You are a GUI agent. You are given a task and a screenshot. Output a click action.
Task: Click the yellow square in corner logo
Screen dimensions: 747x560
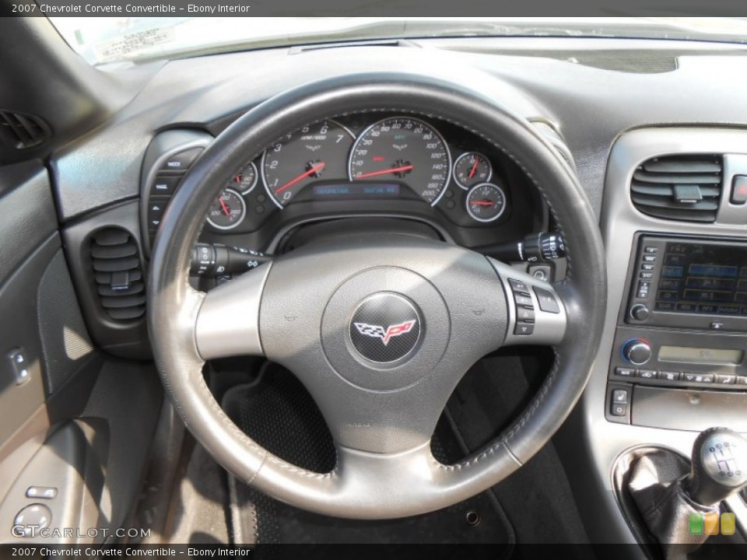pyautogui.click(x=728, y=523)
